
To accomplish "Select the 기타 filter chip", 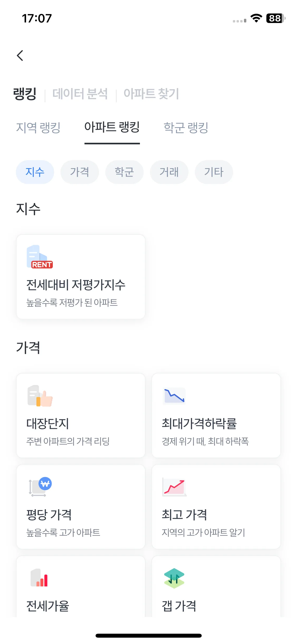I will click(214, 172).
